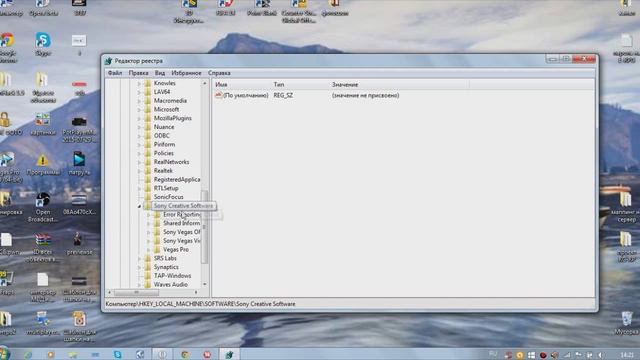Open the Google Chrome desktop shortcut
Screen dimensions: 640x360
pos(7,47)
